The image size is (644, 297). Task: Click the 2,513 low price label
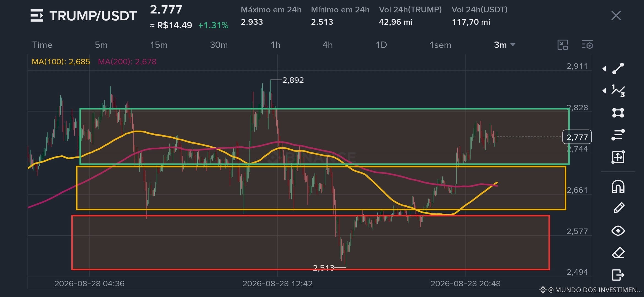(x=324, y=267)
